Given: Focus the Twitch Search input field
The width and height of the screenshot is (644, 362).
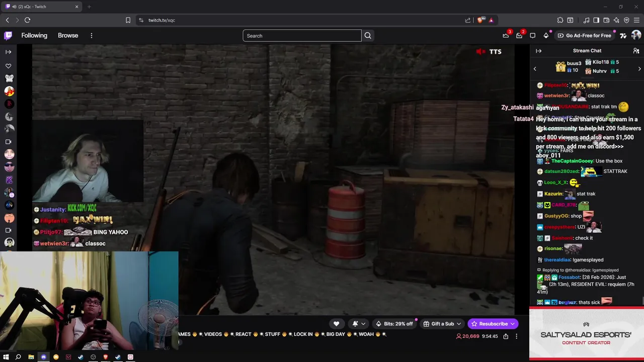Looking at the screenshot, I should (302, 36).
